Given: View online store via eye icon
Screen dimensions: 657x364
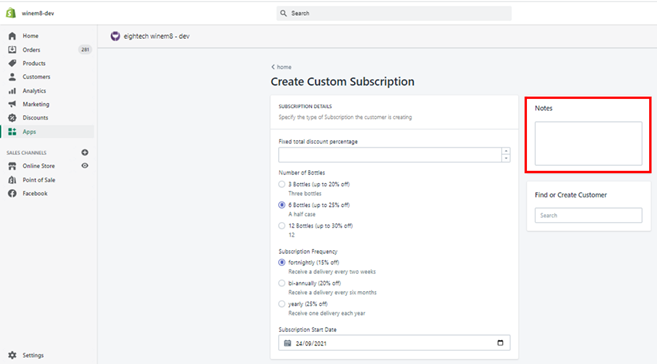Looking at the screenshot, I should coord(85,166).
